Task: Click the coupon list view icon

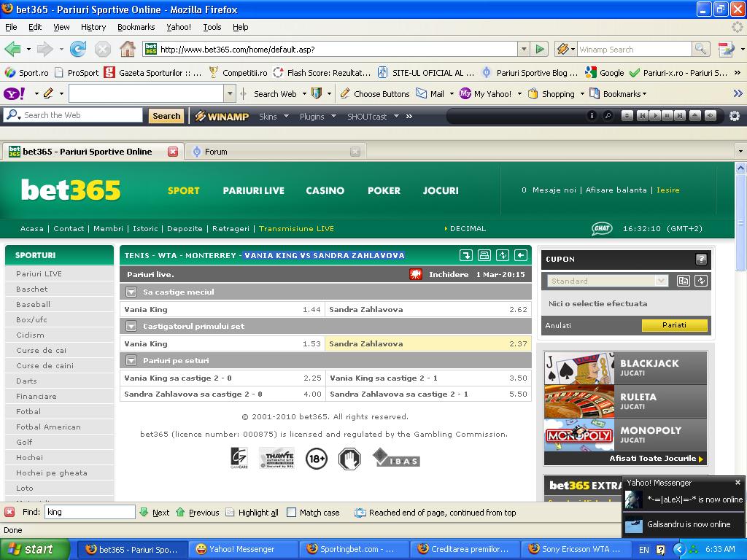Action: [683, 281]
